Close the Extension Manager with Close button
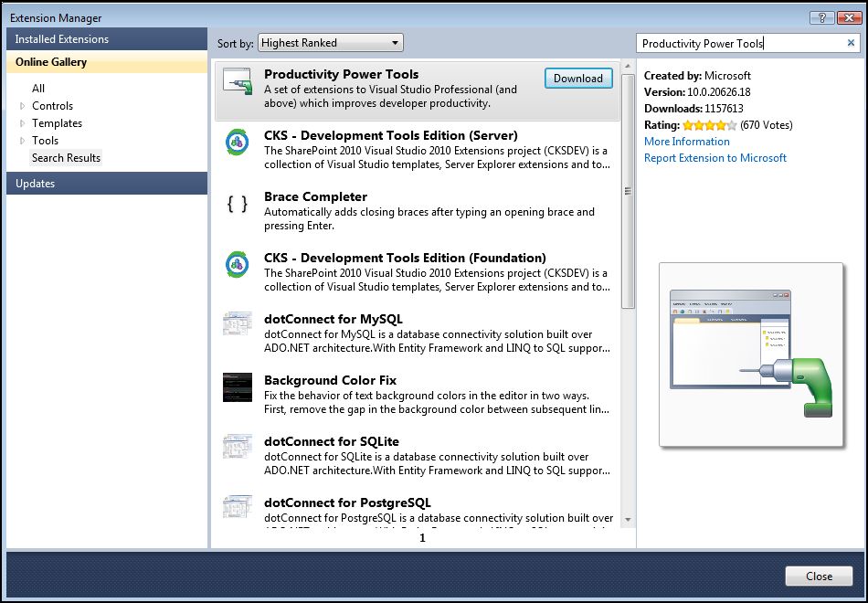Screen dimensions: 868x603 tap(819, 577)
